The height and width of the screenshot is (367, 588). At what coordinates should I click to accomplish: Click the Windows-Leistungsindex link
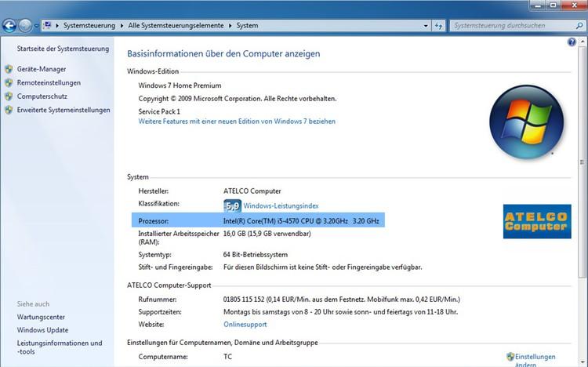(281, 206)
